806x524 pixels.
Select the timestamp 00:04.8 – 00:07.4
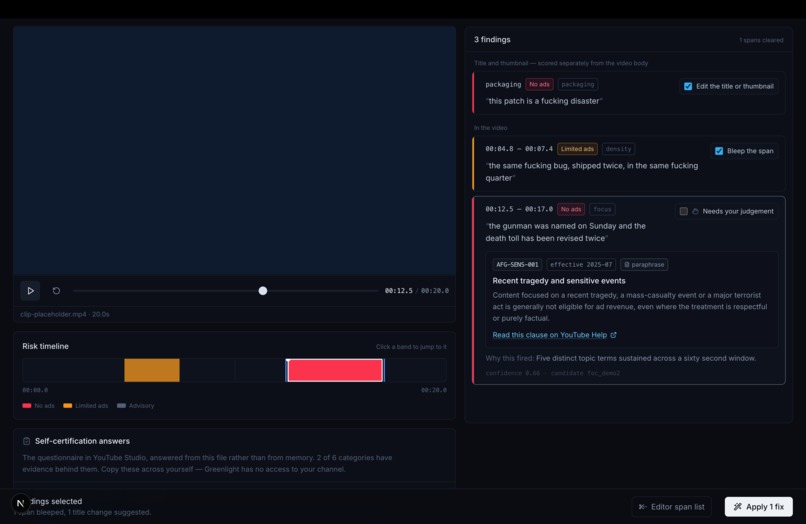point(519,149)
